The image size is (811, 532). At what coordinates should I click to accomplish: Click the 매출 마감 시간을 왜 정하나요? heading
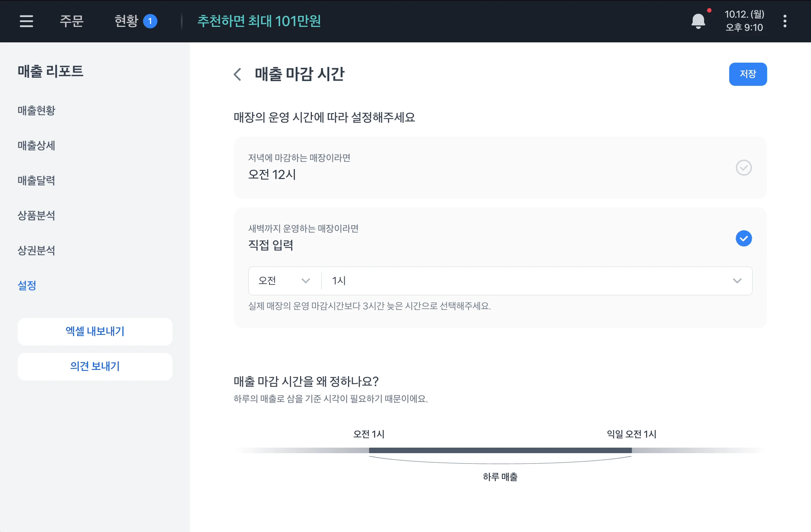306,381
